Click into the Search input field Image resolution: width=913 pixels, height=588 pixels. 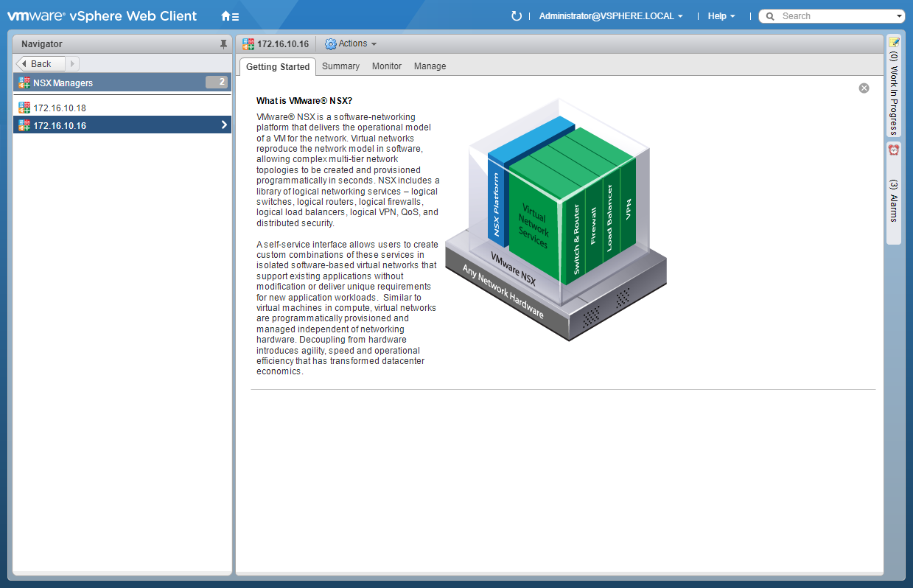point(833,16)
